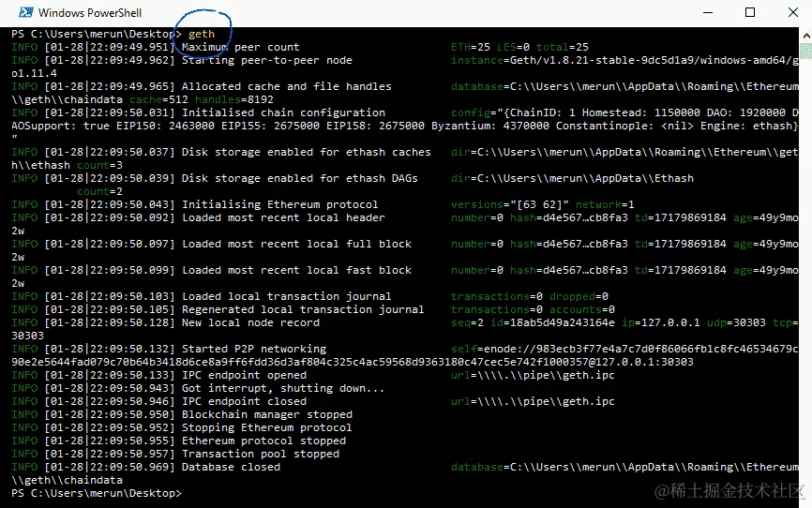Image resolution: width=812 pixels, height=508 pixels.
Task: Click 'Loaded most recent local fast block'
Action: point(296,270)
